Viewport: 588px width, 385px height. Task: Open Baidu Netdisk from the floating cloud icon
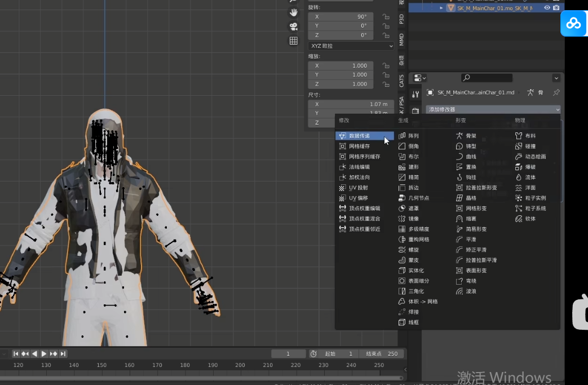pyautogui.click(x=573, y=23)
